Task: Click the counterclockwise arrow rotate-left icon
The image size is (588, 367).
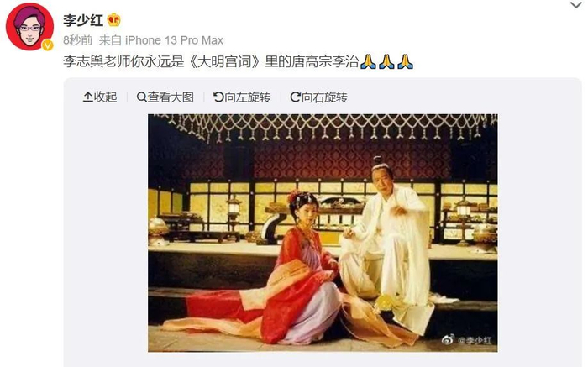Action: (218, 97)
